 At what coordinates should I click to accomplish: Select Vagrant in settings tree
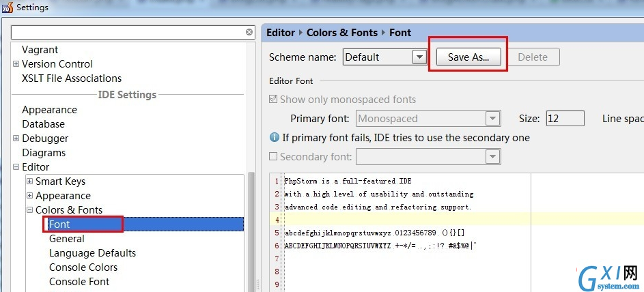click(40, 50)
